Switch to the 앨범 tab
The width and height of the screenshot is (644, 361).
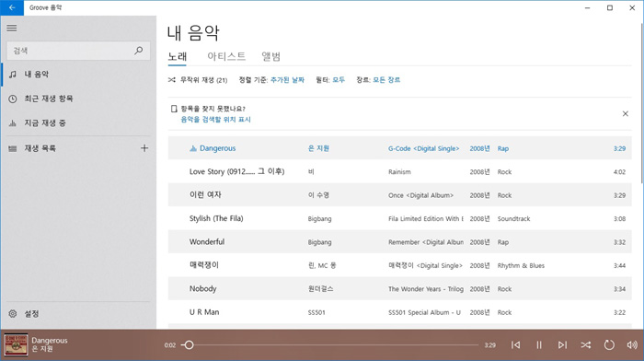click(x=271, y=56)
